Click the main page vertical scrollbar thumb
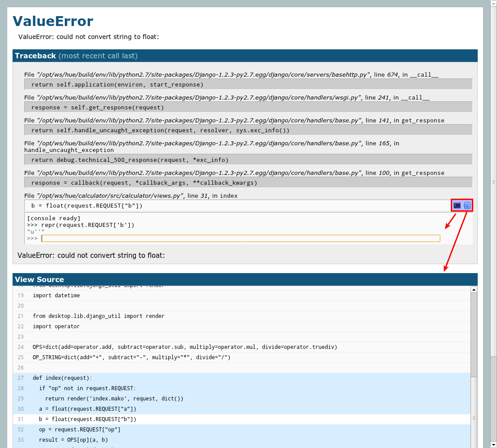Viewport: 497px width, 448px height. [493, 182]
